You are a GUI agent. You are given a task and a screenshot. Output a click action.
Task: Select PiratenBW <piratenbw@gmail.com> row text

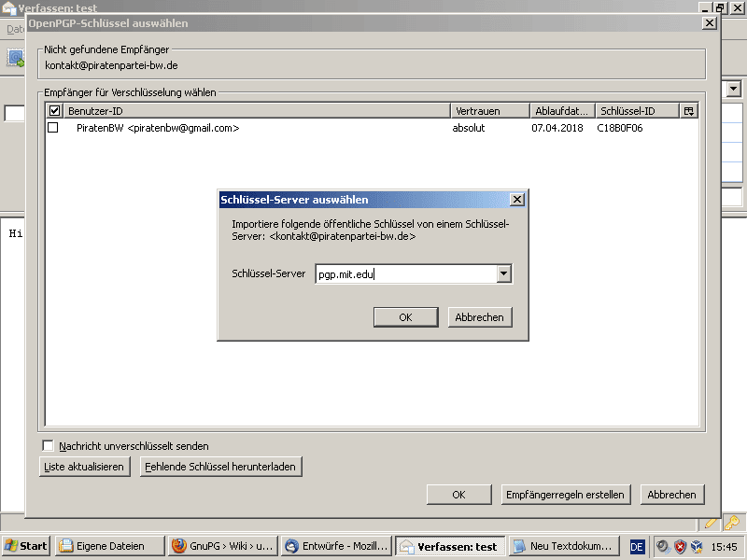coord(158,128)
